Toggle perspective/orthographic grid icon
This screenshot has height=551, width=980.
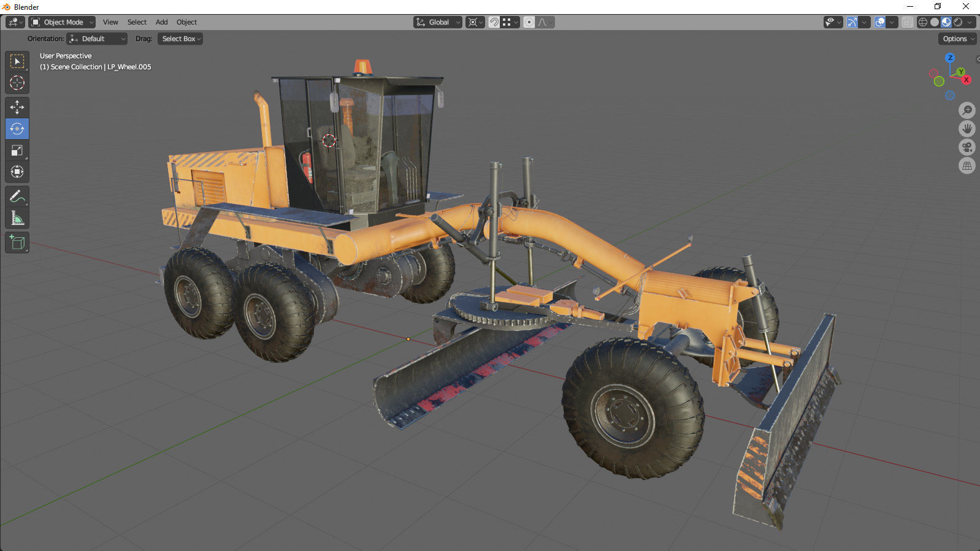click(967, 165)
